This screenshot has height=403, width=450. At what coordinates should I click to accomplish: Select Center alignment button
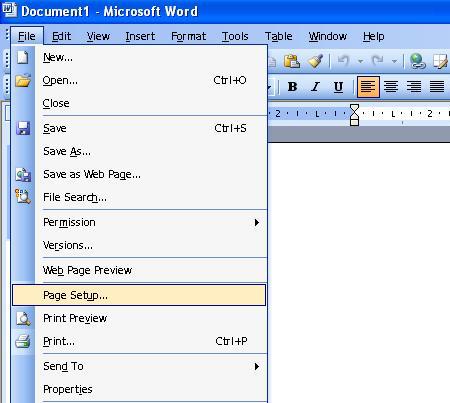[x=391, y=87]
